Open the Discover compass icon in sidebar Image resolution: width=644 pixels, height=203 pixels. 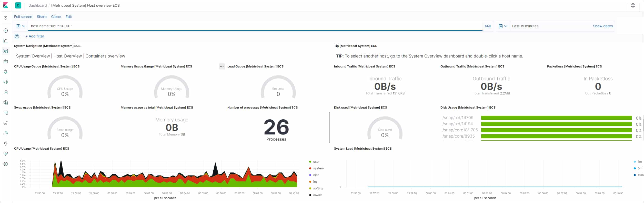tap(6, 31)
